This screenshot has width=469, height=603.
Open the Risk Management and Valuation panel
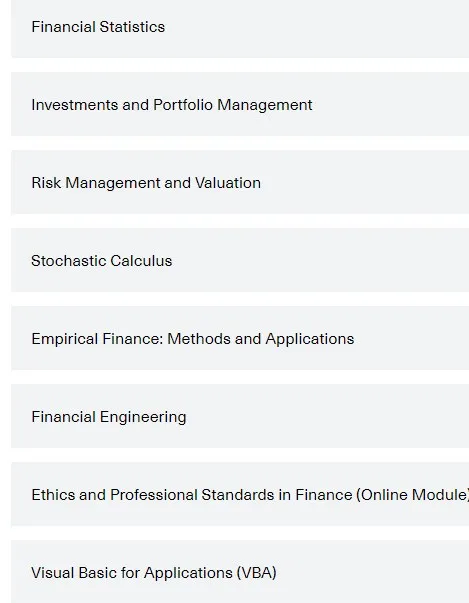240,182
